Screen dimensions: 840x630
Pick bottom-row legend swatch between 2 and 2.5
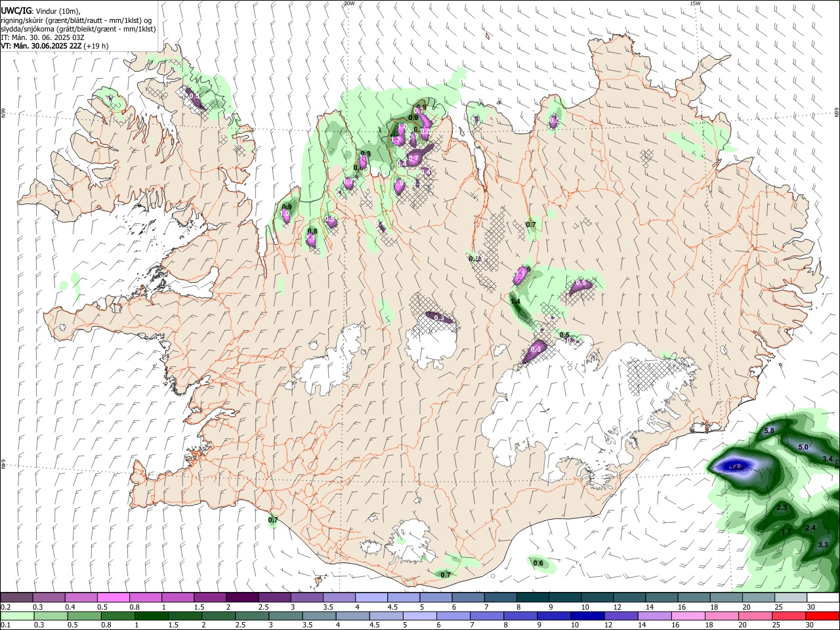click(218, 616)
